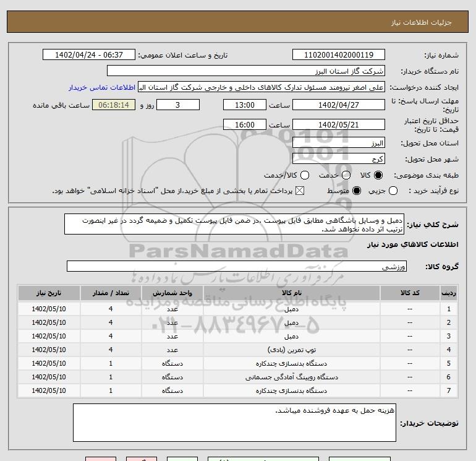
Task: Click the کد کالا column header
Action: pos(410,293)
